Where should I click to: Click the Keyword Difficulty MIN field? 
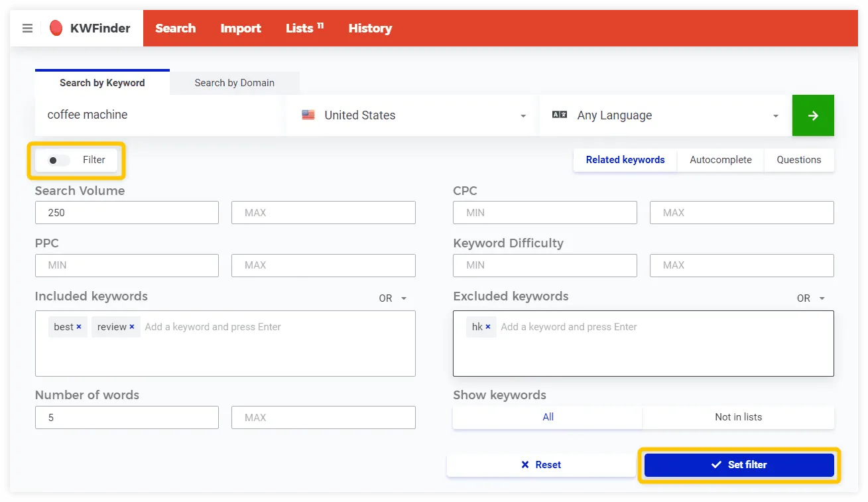(x=545, y=265)
